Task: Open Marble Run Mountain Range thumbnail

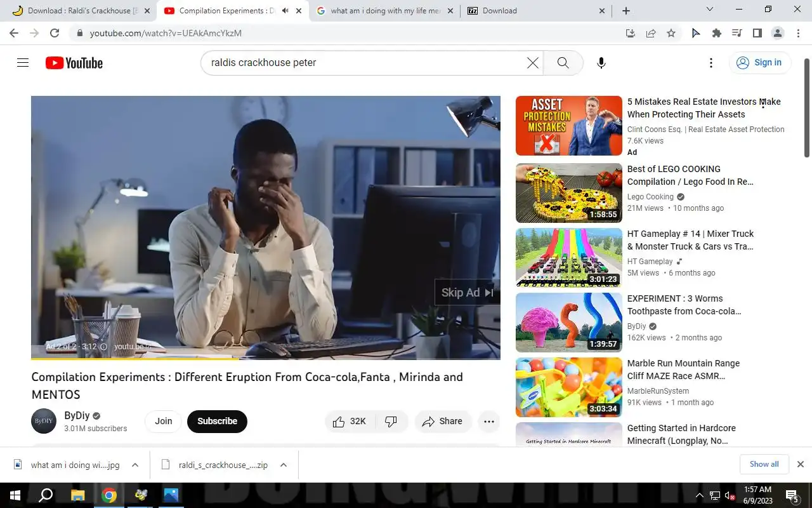Action: (569, 387)
